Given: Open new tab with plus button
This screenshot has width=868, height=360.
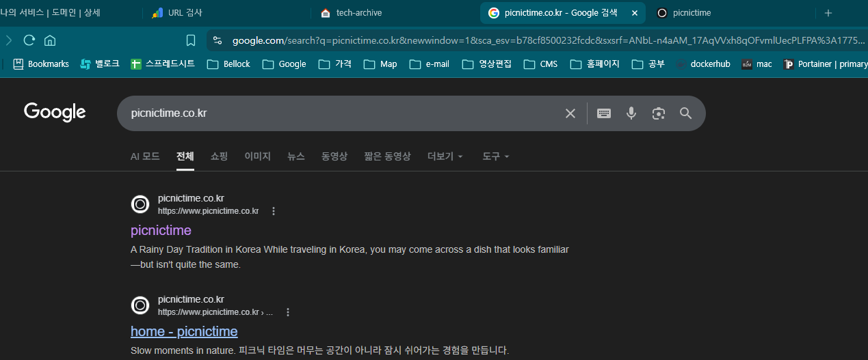Looking at the screenshot, I should click(828, 13).
